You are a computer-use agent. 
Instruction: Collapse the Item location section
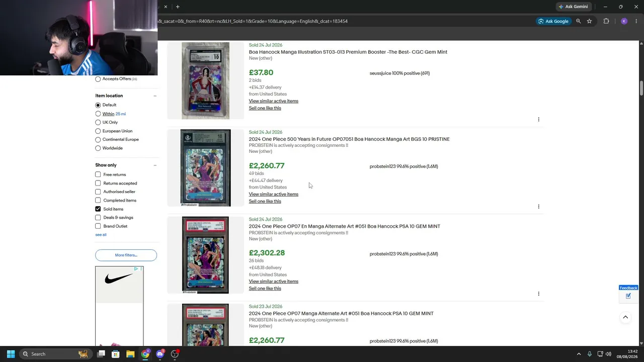[x=155, y=96]
